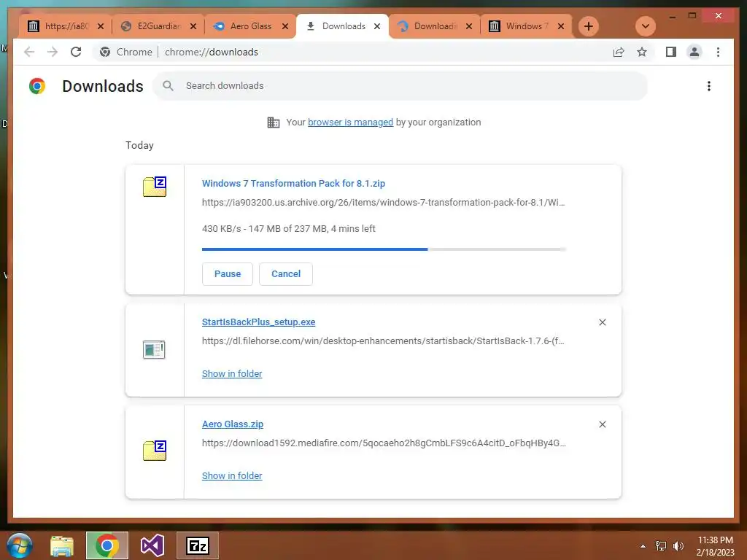Viewport: 747px width, 560px height.
Task: Share this page using the share icon
Action: [x=619, y=52]
